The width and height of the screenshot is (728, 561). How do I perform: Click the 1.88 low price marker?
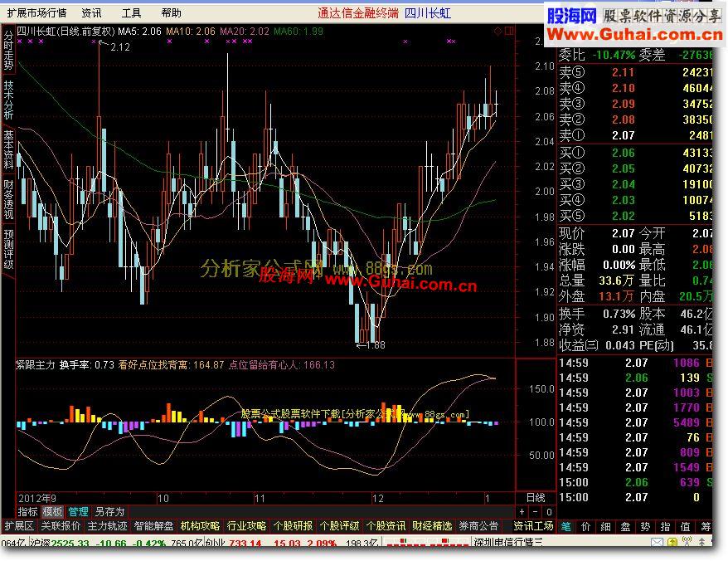(x=375, y=345)
